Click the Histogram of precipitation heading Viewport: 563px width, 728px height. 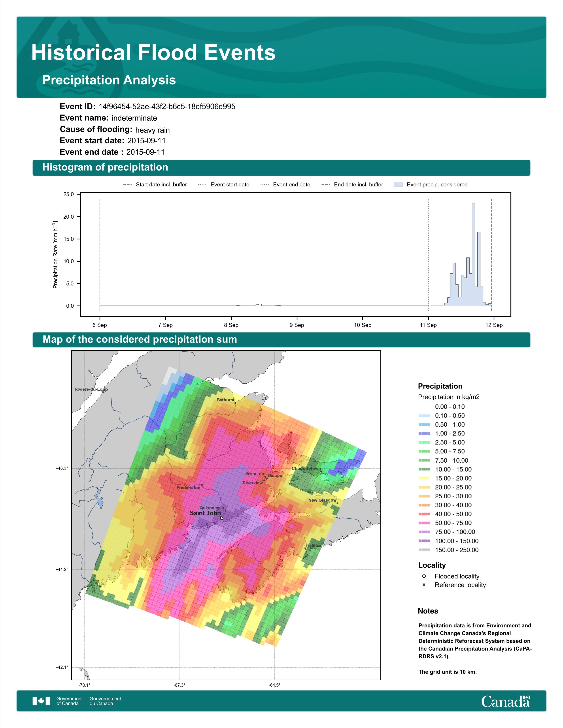[105, 167]
